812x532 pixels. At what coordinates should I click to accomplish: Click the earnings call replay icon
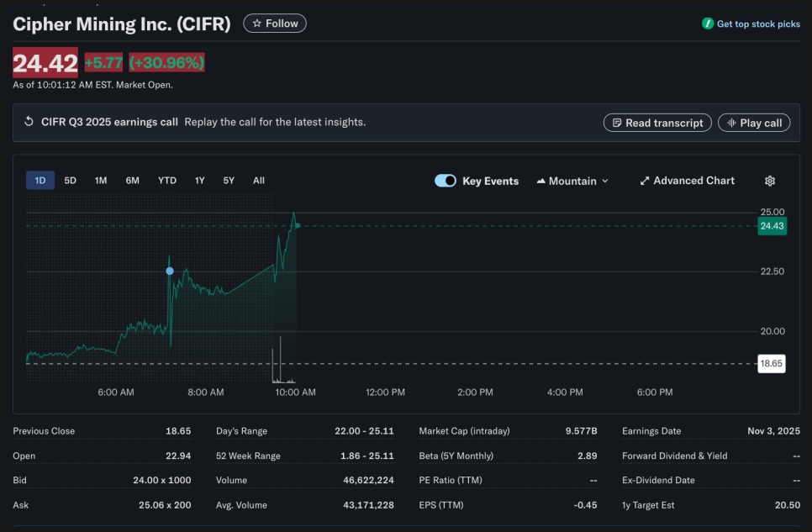[29, 122]
